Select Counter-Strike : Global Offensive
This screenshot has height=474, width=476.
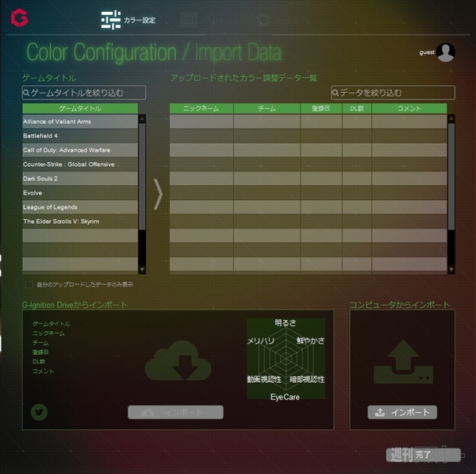tap(80, 164)
